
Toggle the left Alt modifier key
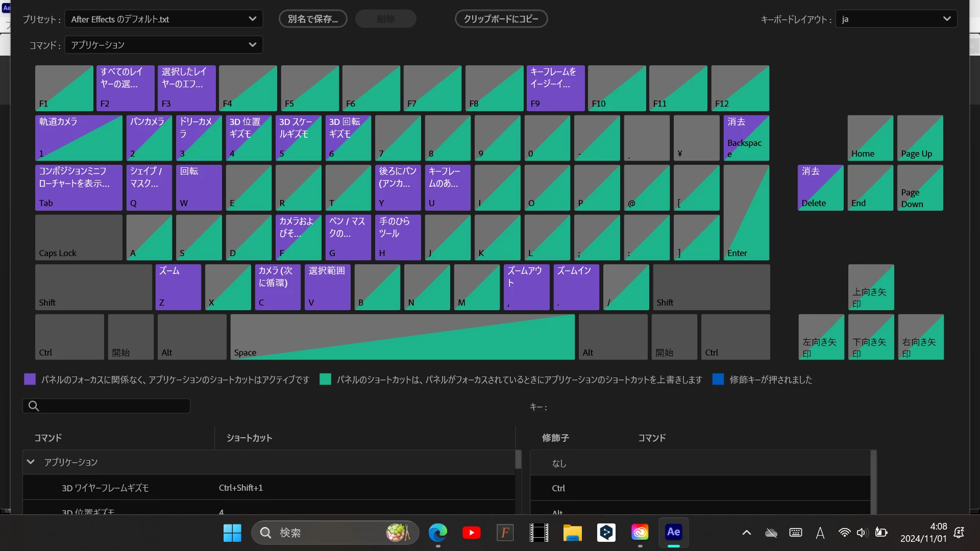191,337
